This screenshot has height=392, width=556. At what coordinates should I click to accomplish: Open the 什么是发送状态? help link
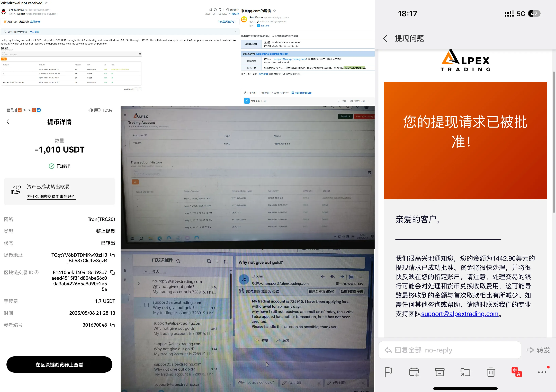pos(226,22)
